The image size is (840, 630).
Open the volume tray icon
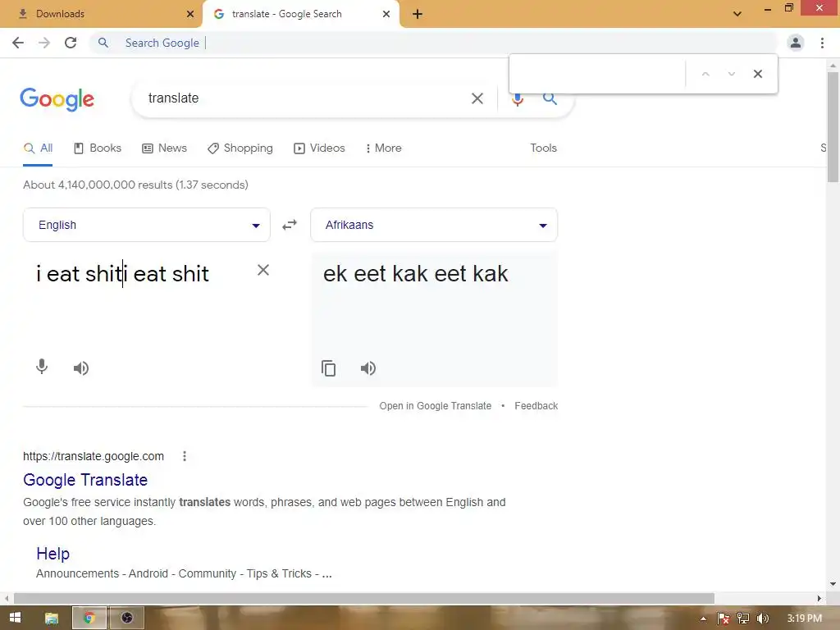click(x=763, y=619)
